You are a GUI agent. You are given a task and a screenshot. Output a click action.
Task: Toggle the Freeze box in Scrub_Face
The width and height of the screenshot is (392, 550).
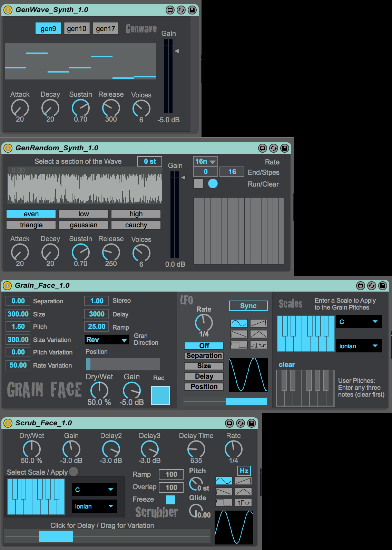click(171, 500)
